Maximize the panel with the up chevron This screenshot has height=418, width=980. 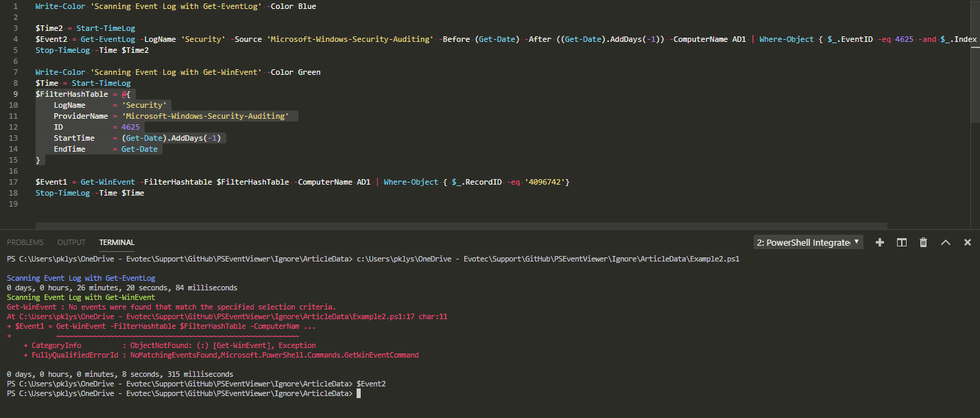pyautogui.click(x=946, y=242)
